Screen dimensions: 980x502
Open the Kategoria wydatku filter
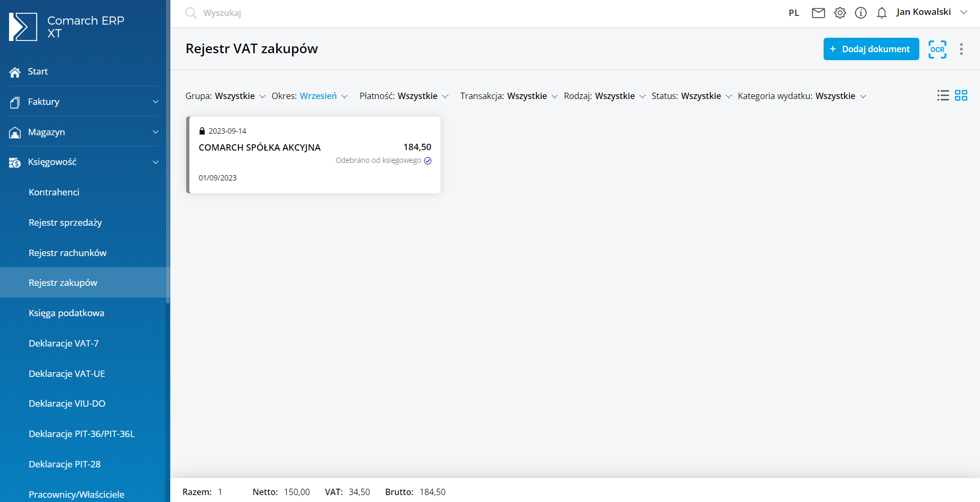[x=801, y=96]
